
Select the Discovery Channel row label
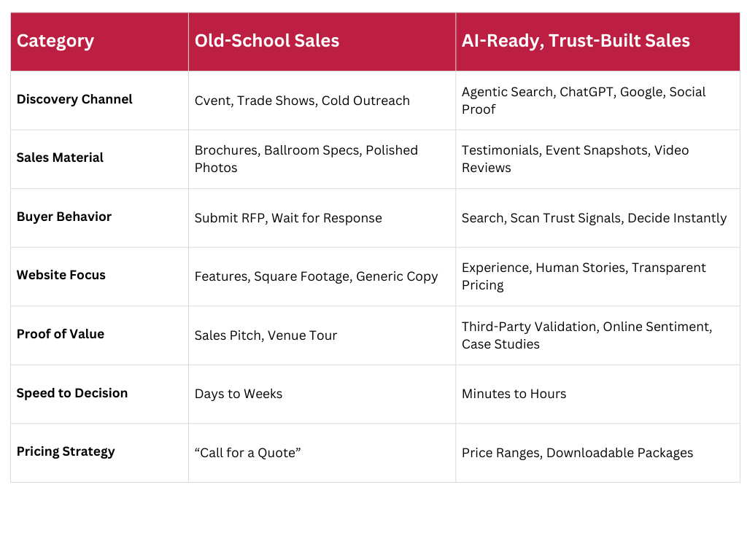coord(74,99)
